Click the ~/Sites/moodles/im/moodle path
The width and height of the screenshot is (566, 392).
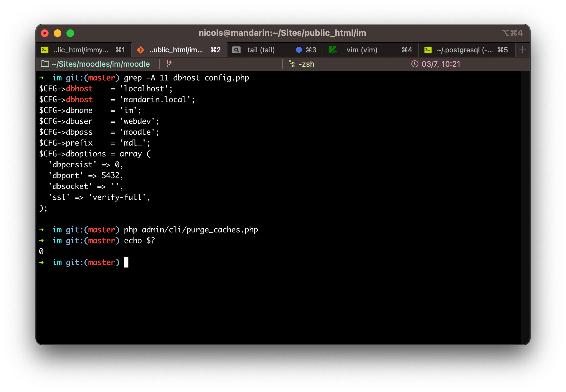click(101, 64)
